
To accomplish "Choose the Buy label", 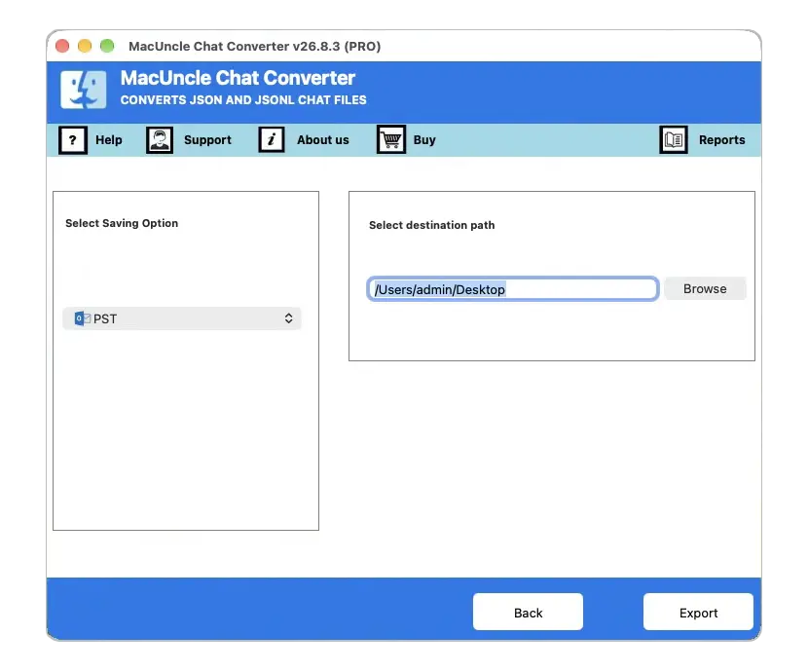I will click(x=424, y=140).
